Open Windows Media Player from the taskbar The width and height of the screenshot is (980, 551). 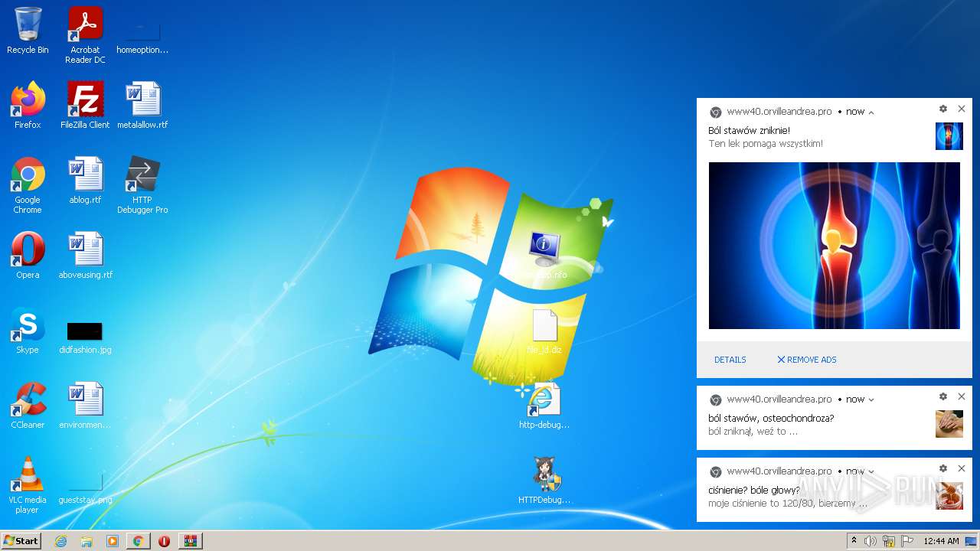113,541
